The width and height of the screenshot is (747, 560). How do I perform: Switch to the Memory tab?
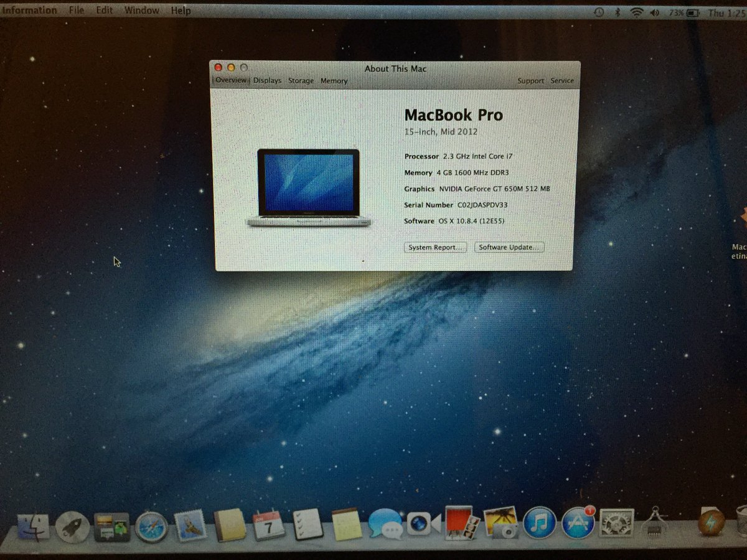(334, 81)
